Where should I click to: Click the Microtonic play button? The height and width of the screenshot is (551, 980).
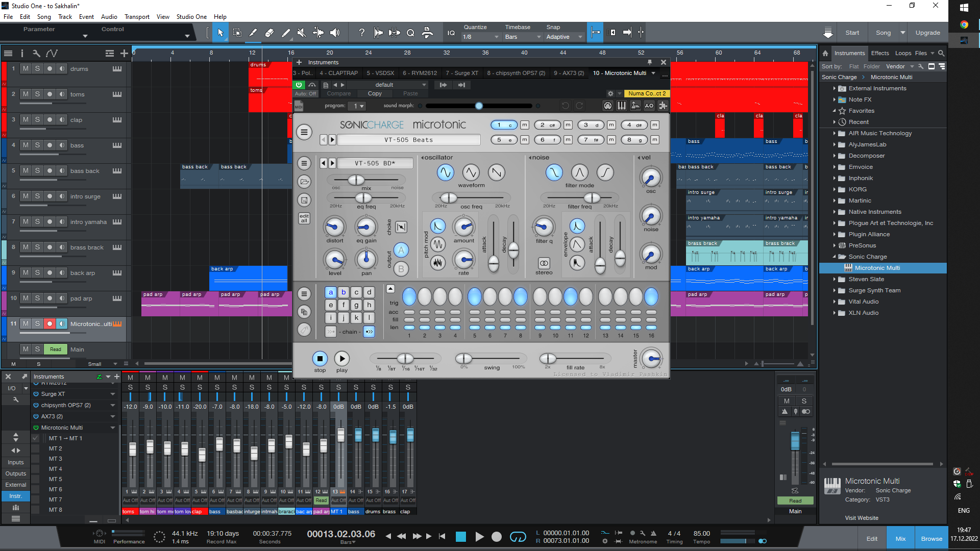[x=342, y=359]
